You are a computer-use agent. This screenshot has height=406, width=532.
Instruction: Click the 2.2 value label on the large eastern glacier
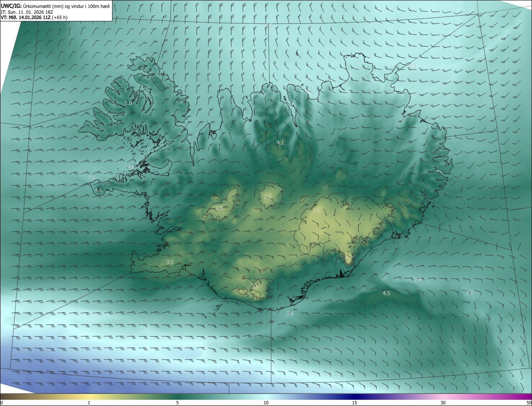[x=317, y=211]
